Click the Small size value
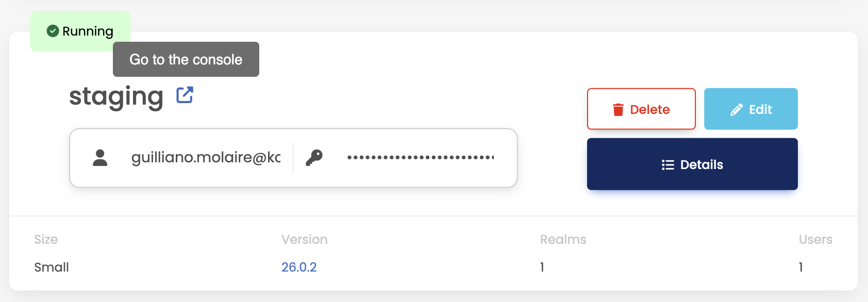Image resolution: width=868 pixels, height=302 pixels. tap(52, 267)
